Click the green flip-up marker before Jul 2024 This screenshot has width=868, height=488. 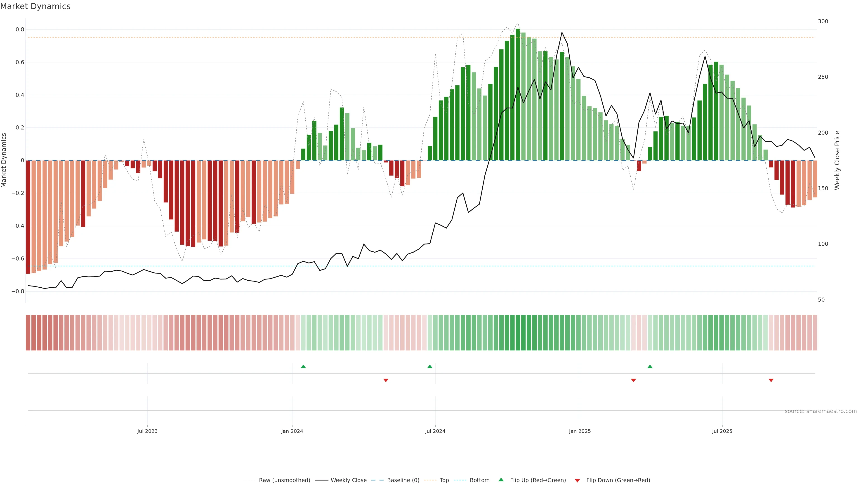[x=430, y=366]
